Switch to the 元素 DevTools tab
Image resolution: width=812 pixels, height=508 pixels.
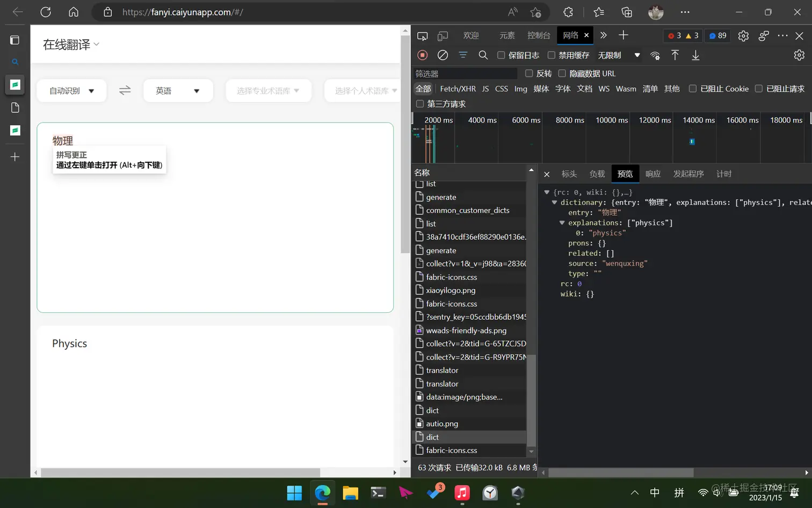(507, 35)
